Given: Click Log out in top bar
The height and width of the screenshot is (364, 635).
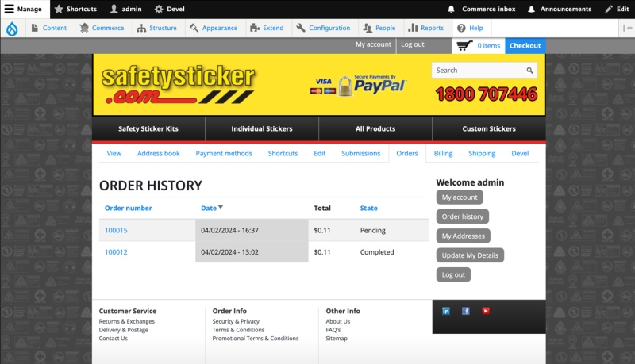Looking at the screenshot, I should pos(413,44).
